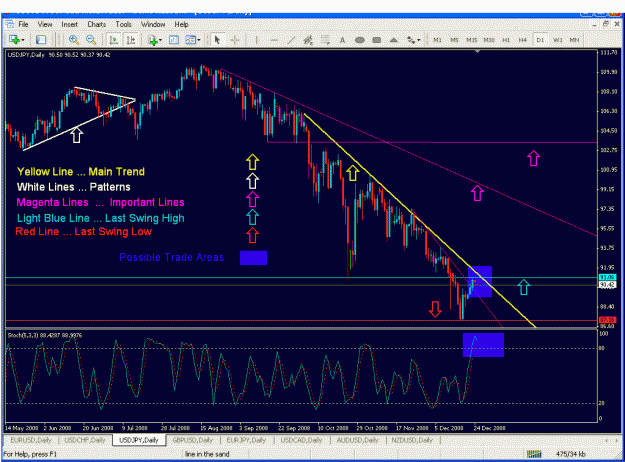Viewport: 625px width, 462px height.
Task: Select the Vertical Line drawing tool
Action: (257, 40)
